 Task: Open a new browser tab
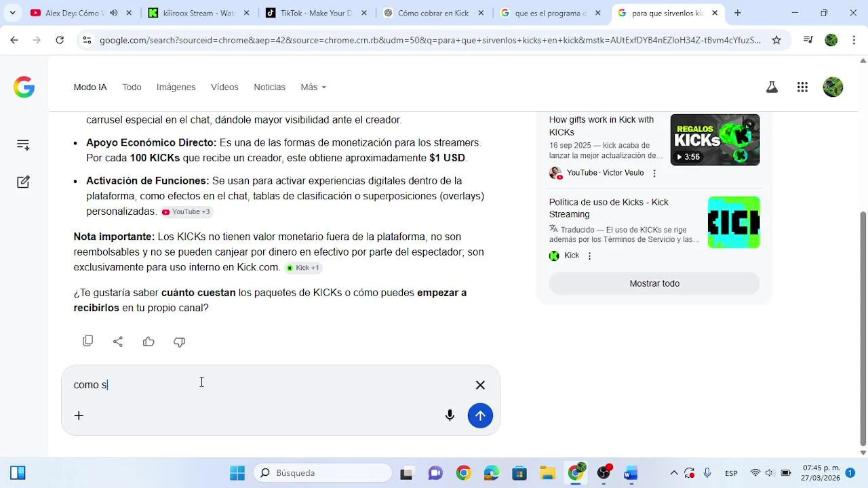[737, 13]
